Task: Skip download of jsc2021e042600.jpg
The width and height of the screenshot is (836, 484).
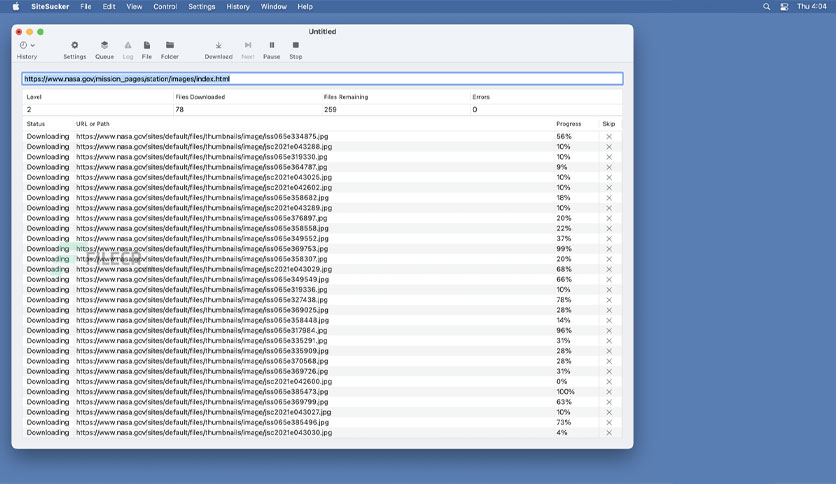Action: [609, 382]
